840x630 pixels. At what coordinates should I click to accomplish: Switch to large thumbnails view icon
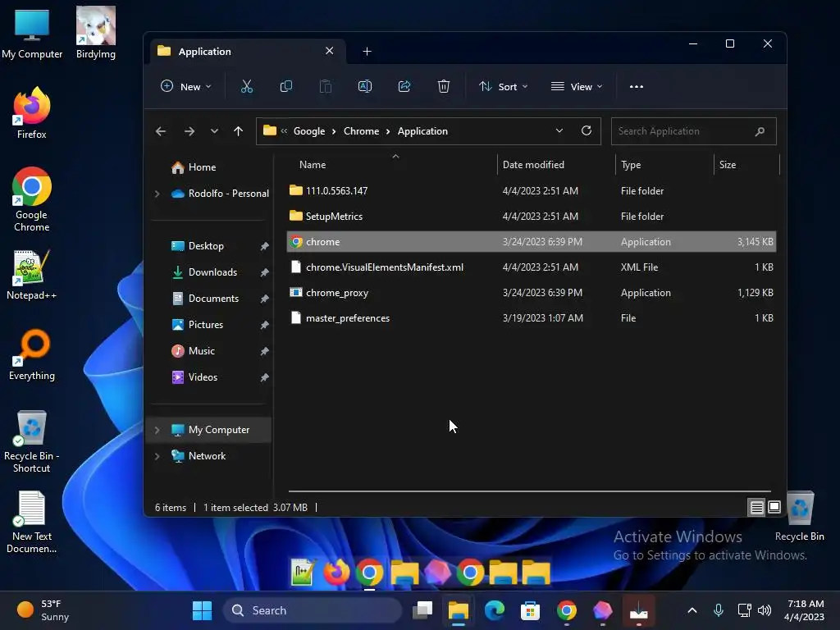(774, 507)
